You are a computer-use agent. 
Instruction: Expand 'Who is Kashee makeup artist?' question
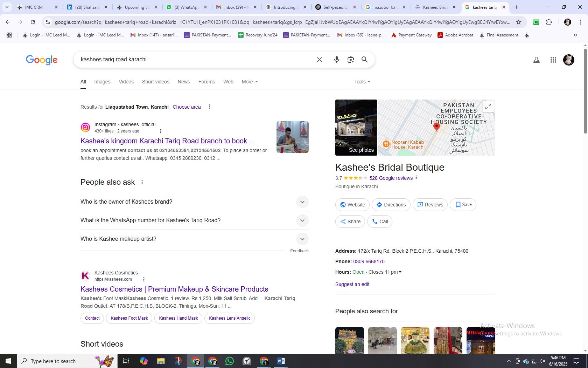[x=194, y=239]
